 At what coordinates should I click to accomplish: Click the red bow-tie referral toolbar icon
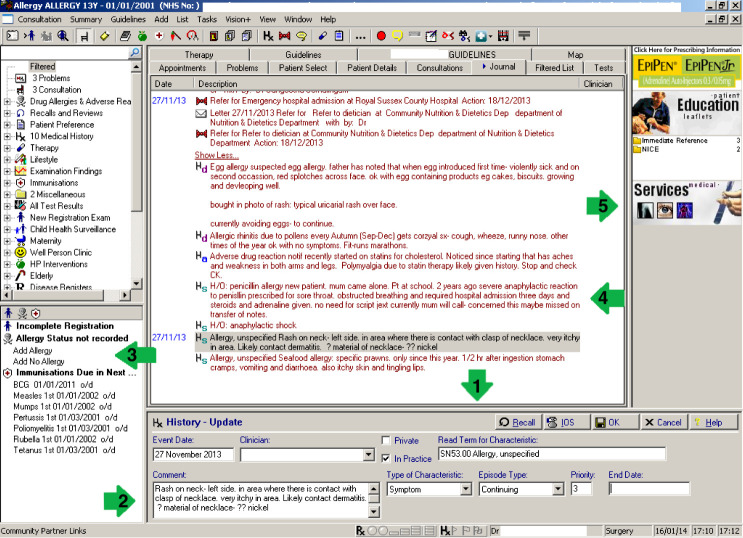[284, 36]
